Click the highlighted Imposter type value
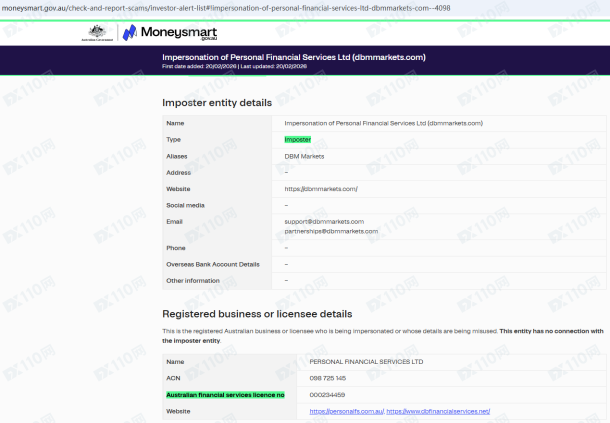 tap(298, 140)
